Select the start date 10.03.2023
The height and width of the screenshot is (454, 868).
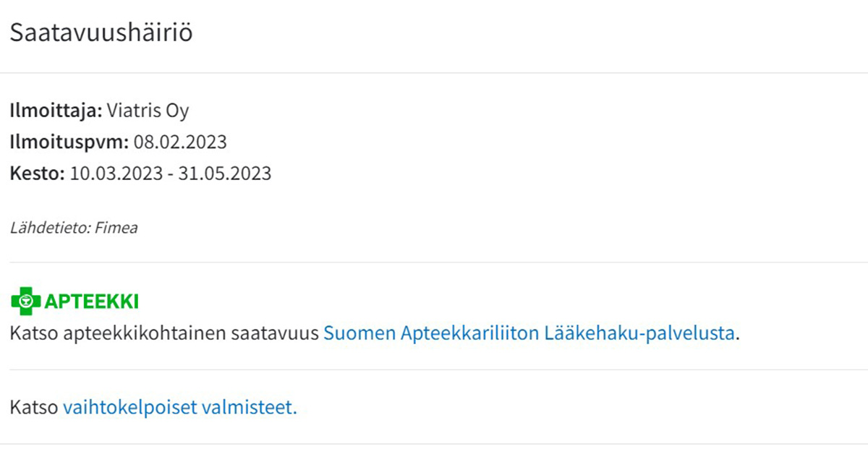click(x=116, y=174)
